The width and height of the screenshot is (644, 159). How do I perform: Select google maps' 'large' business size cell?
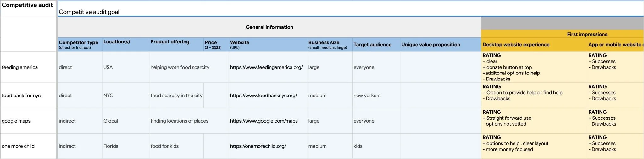[x=330, y=121]
